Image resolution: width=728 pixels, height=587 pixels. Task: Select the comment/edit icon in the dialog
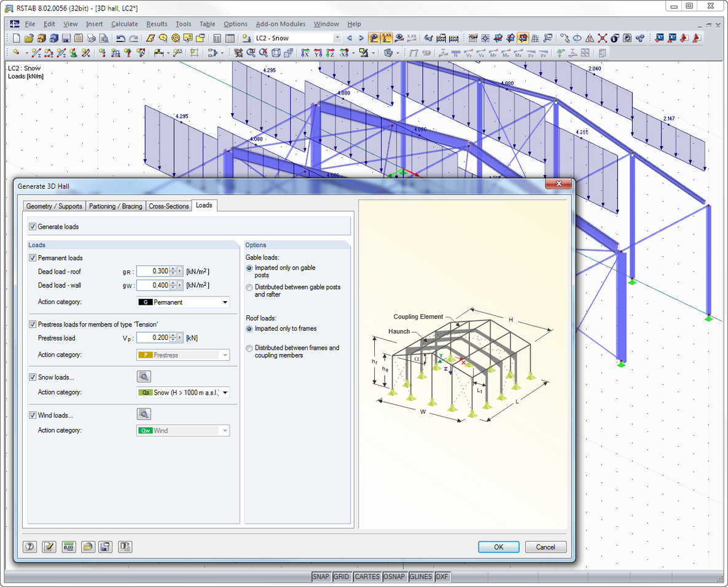(49, 546)
